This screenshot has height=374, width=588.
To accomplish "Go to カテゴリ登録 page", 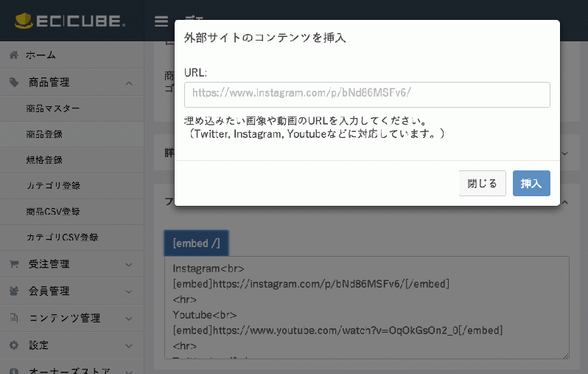I will [x=72, y=186].
